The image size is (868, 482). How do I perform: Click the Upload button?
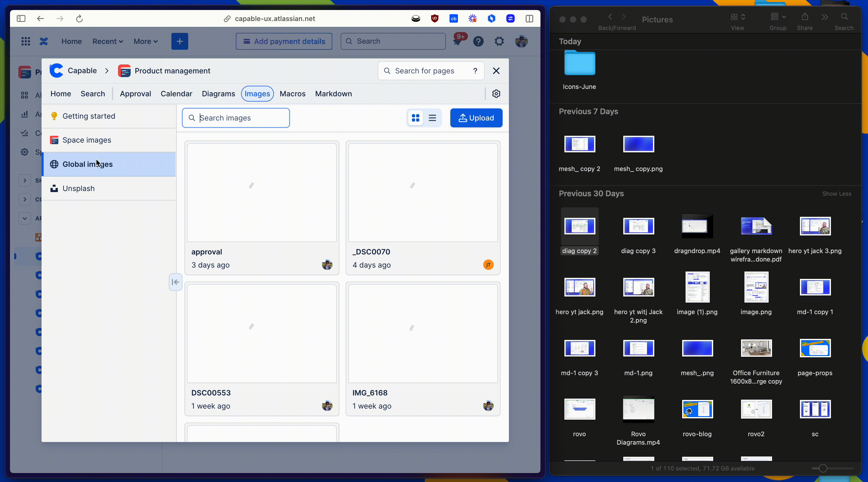[x=476, y=118]
